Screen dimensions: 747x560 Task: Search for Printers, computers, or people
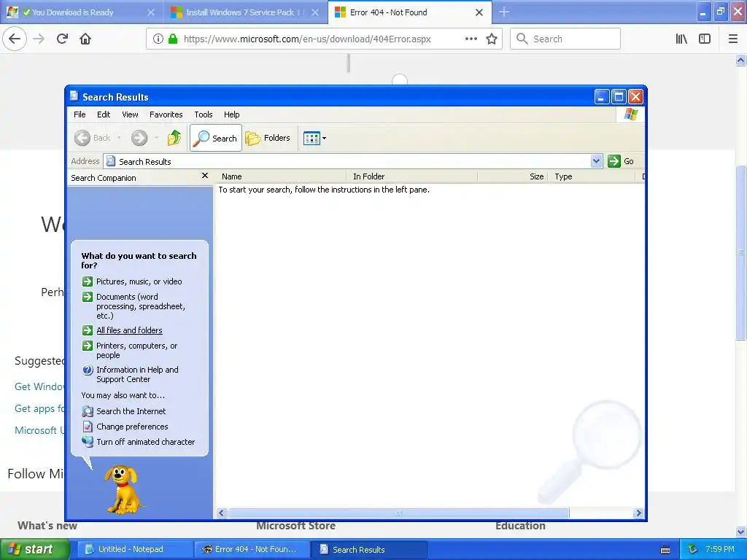point(131,350)
